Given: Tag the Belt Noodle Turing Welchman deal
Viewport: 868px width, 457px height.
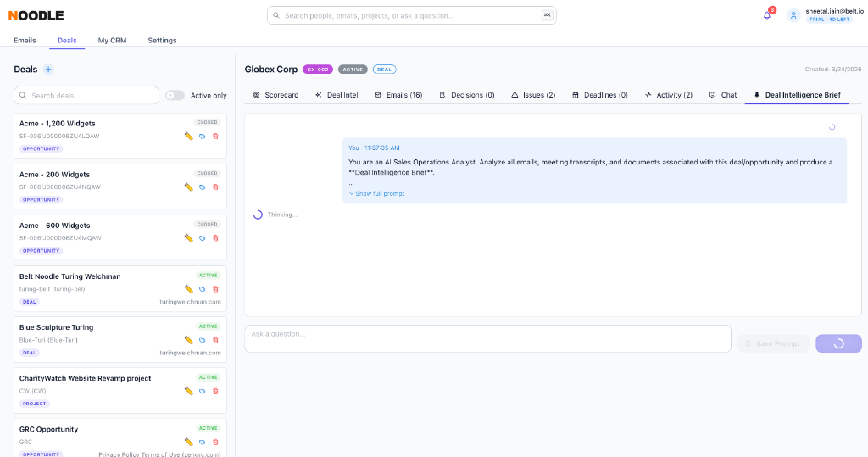Looking at the screenshot, I should 202,289.
